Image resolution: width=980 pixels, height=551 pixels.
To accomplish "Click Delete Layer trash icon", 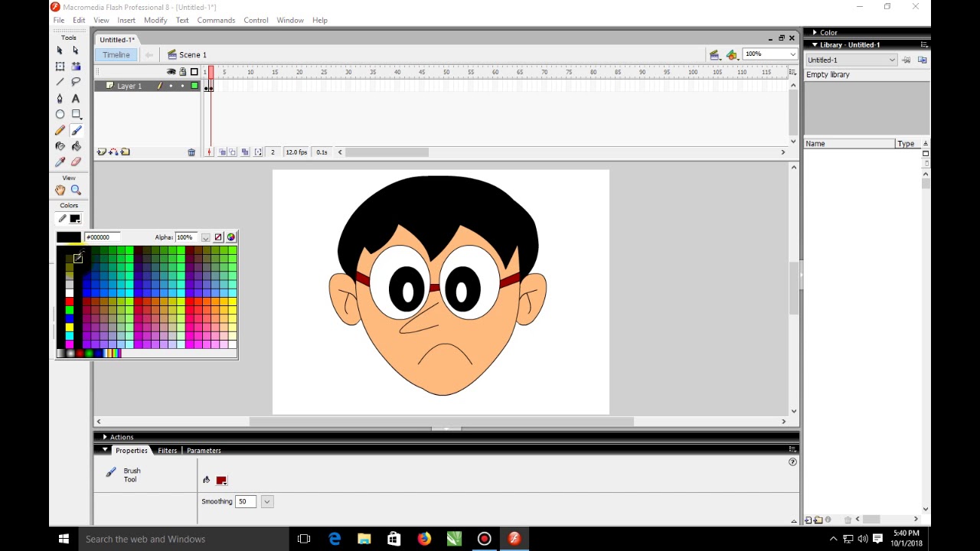I will coord(191,152).
